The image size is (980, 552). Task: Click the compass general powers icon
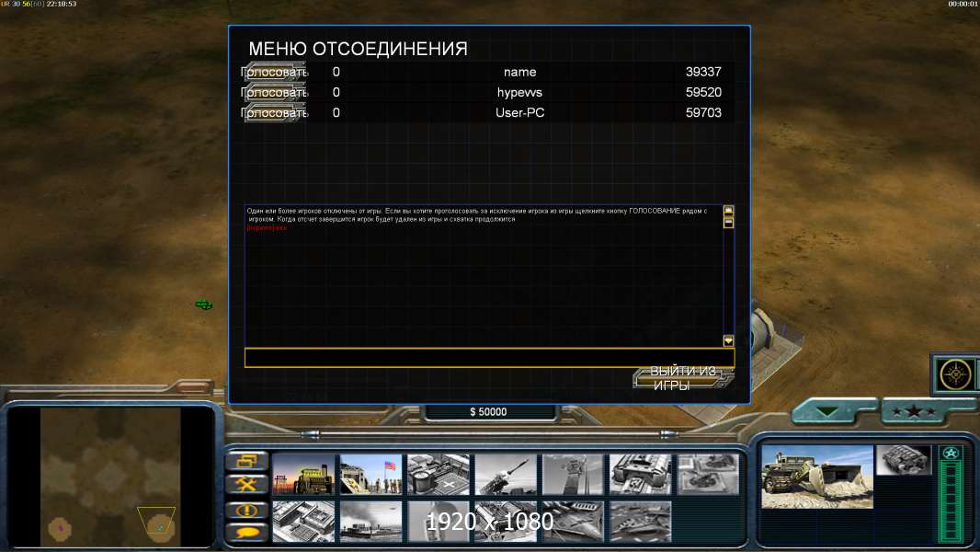pos(955,374)
